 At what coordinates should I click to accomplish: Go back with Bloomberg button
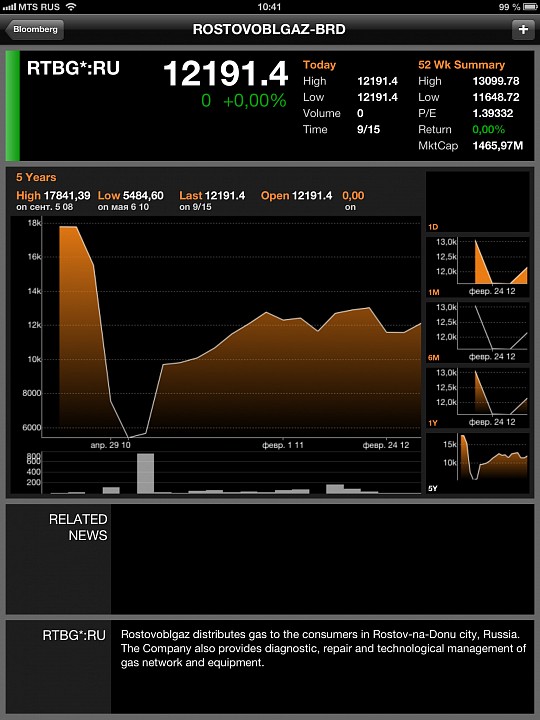[x=34, y=29]
